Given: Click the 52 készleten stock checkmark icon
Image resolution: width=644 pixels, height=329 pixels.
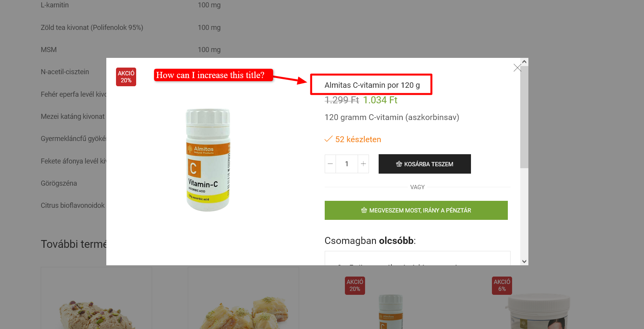Looking at the screenshot, I should [x=329, y=139].
